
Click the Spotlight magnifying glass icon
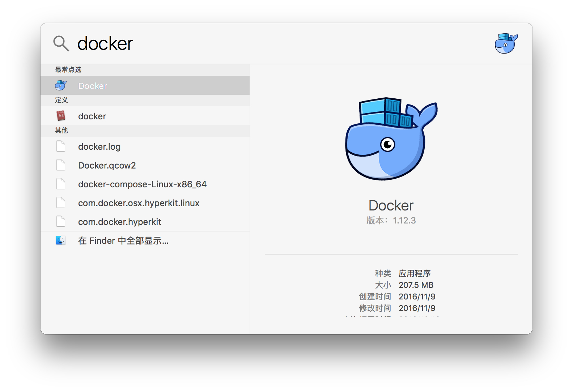61,43
